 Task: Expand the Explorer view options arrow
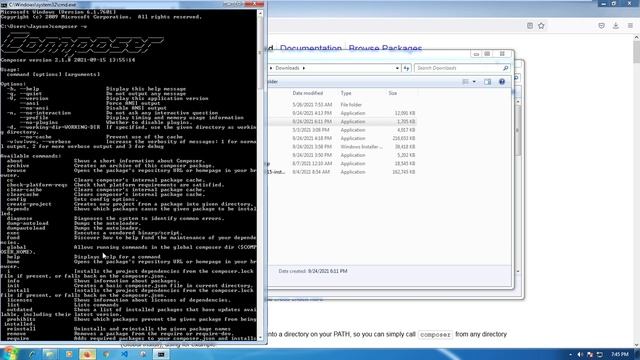point(474,82)
